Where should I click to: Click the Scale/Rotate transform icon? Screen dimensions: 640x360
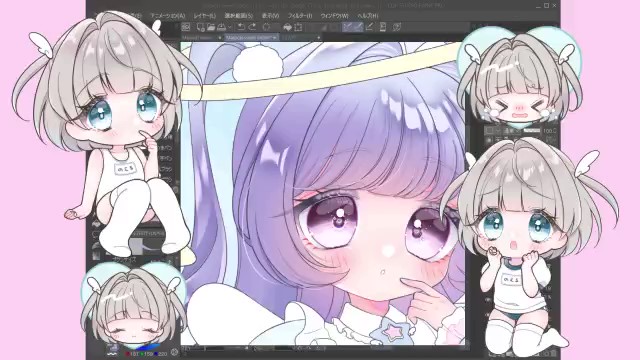tap(298, 27)
